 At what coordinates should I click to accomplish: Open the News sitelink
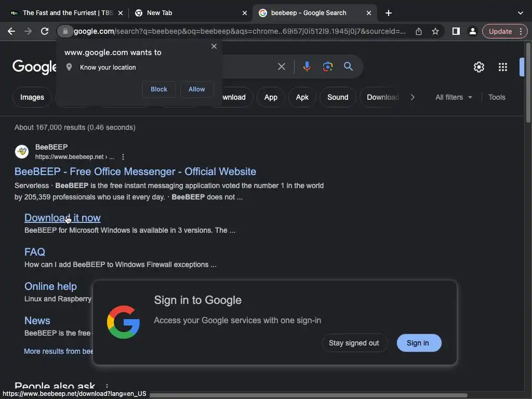tap(37, 321)
